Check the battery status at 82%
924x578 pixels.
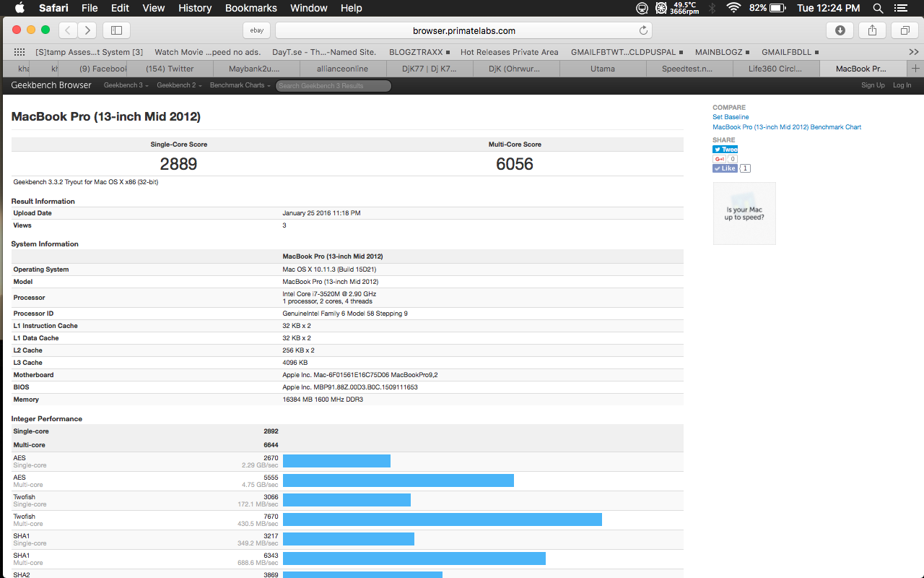pyautogui.click(x=767, y=8)
